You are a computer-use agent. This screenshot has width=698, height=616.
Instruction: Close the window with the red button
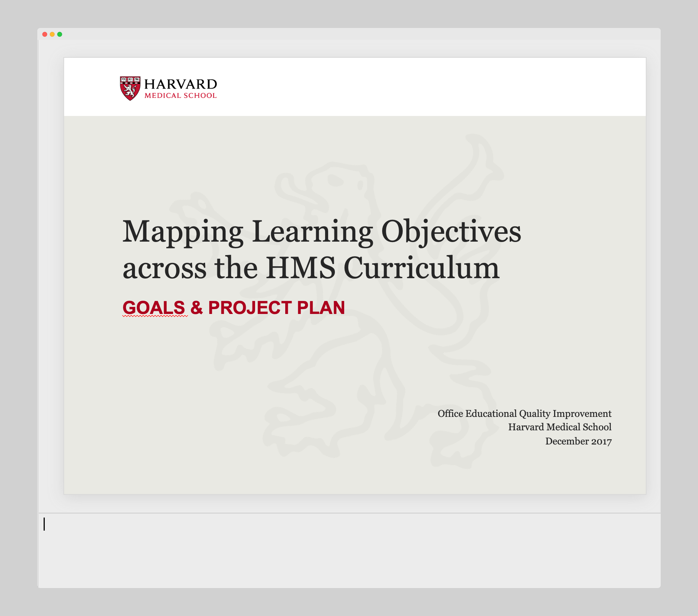click(x=45, y=34)
